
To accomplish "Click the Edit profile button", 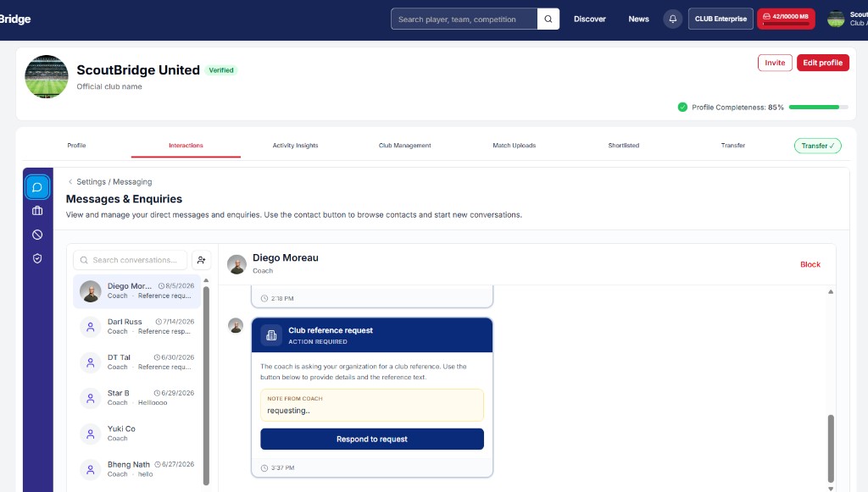I will point(822,63).
